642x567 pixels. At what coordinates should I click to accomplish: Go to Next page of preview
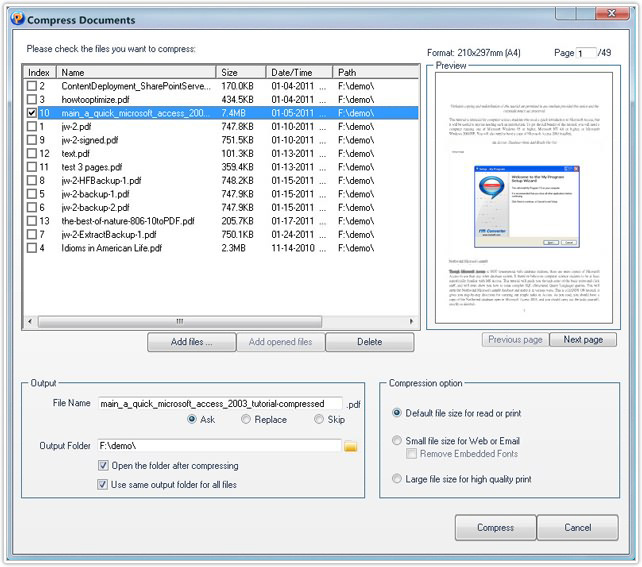[x=583, y=339]
